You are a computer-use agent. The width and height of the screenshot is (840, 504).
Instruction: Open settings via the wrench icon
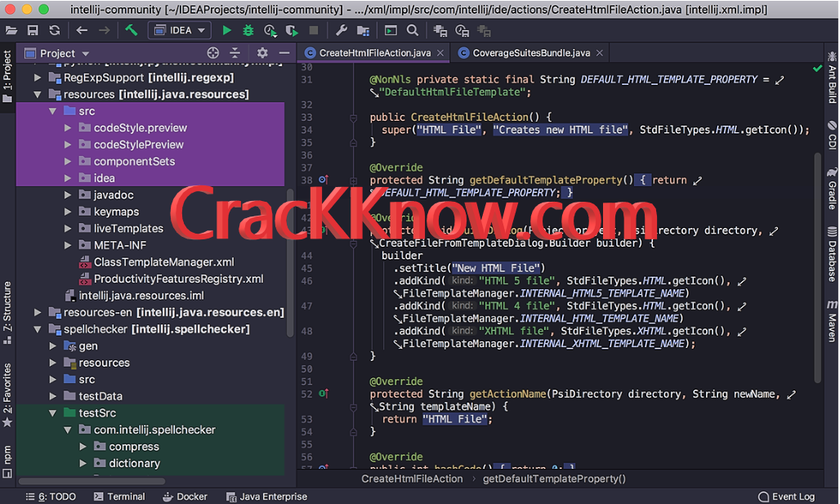342,30
